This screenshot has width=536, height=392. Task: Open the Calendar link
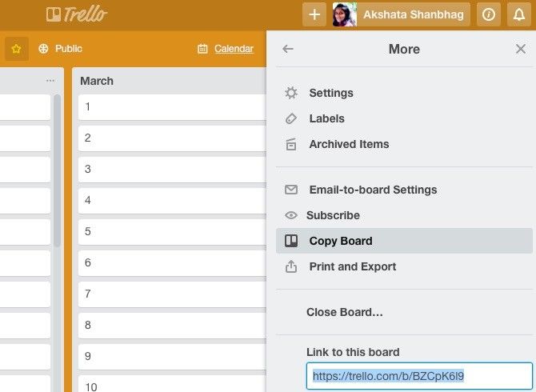tap(234, 49)
